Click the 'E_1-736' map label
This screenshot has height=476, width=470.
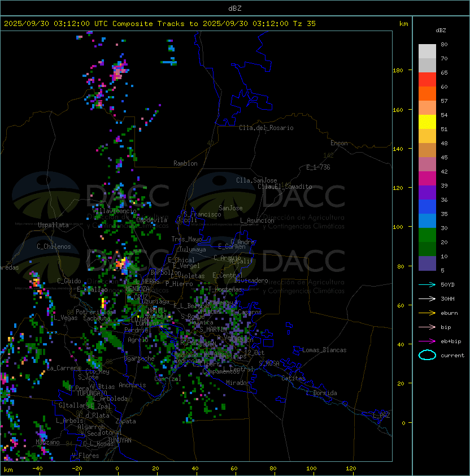tap(318, 167)
